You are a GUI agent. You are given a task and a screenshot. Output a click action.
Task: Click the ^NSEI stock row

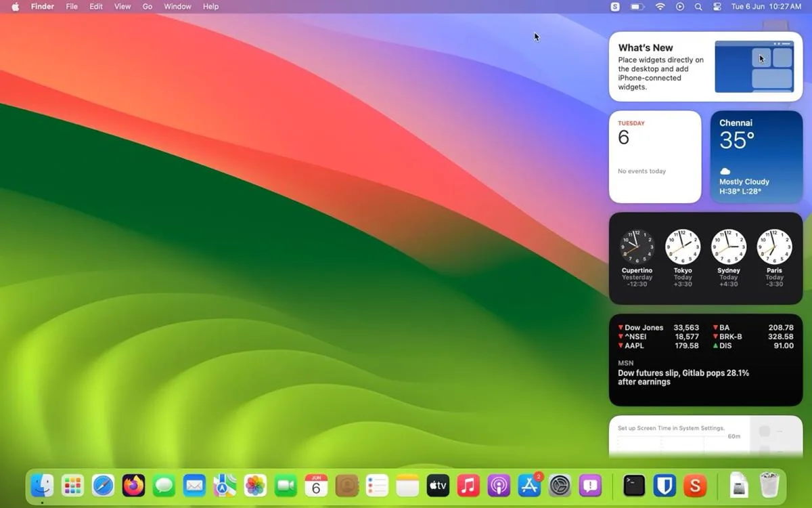[658, 337]
